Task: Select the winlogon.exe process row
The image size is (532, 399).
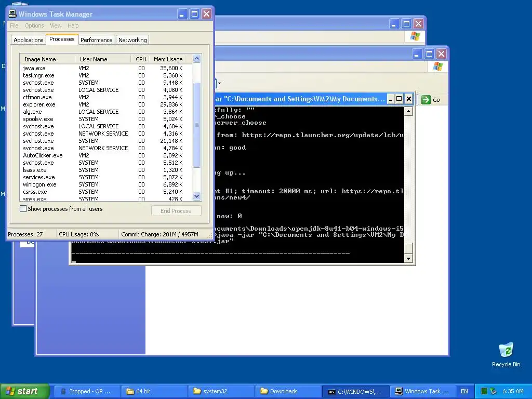Action: 106,184
